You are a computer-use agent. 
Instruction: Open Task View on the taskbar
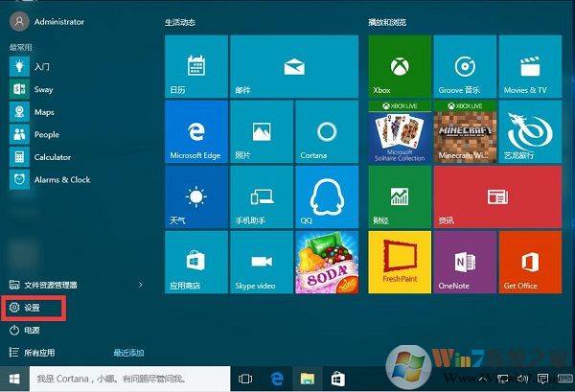click(245, 379)
